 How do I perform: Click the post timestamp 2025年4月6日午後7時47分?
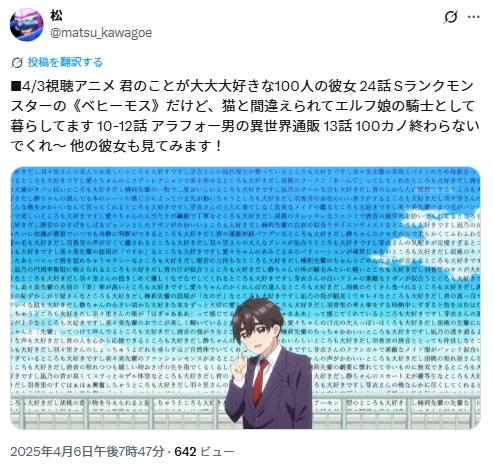[87, 452]
